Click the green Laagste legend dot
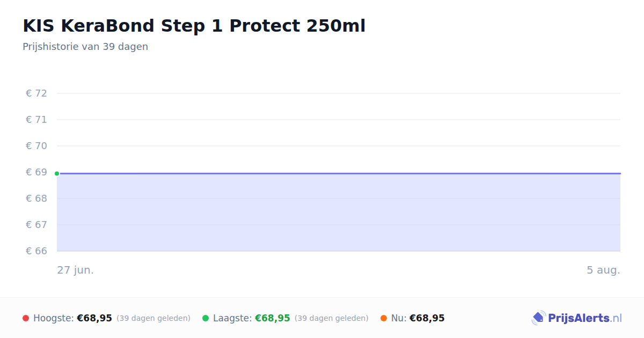The height and width of the screenshot is (338, 644). click(206, 318)
